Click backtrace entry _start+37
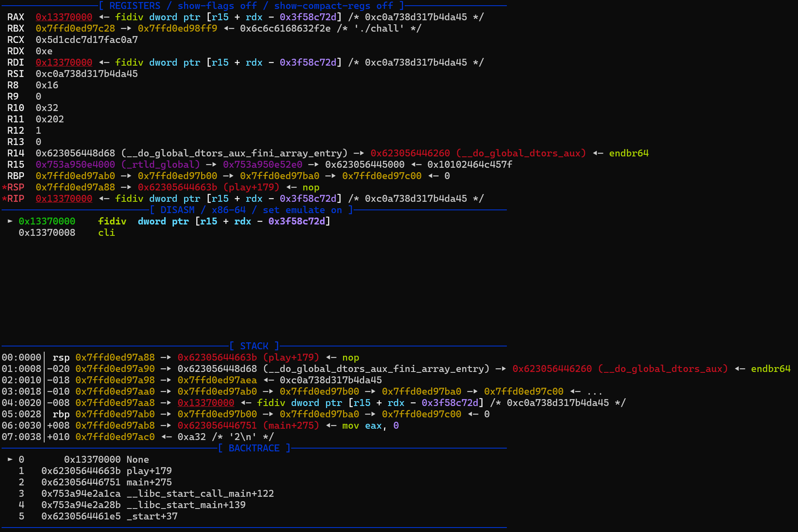The height and width of the screenshot is (532, 798). coord(152,516)
